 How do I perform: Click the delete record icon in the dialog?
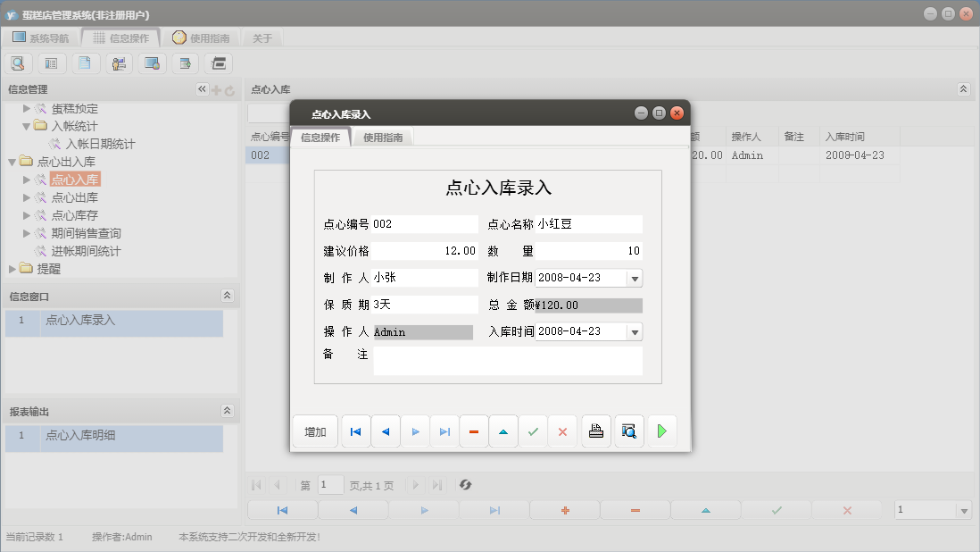point(473,431)
